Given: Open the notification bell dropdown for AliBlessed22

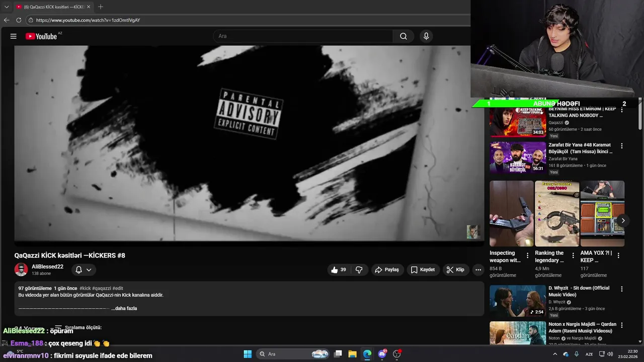Looking at the screenshot, I should [x=84, y=269].
